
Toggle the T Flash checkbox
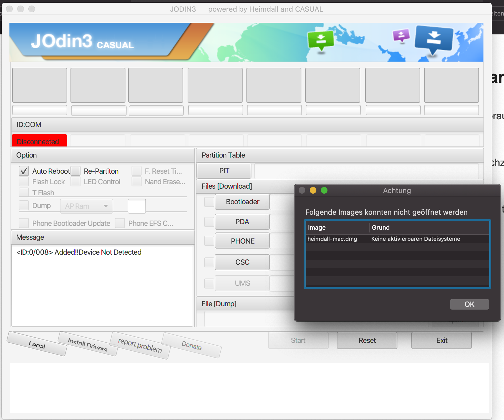(x=24, y=192)
